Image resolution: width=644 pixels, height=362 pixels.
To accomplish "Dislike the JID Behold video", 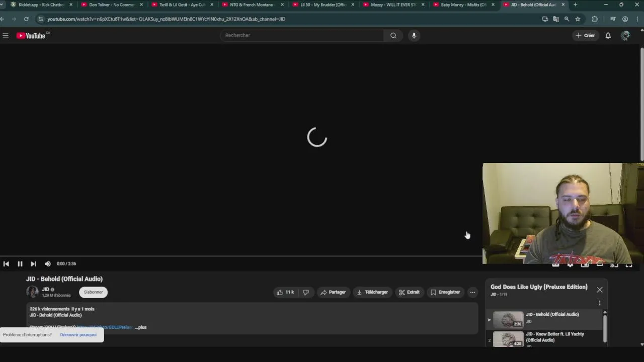I will pyautogui.click(x=305, y=292).
